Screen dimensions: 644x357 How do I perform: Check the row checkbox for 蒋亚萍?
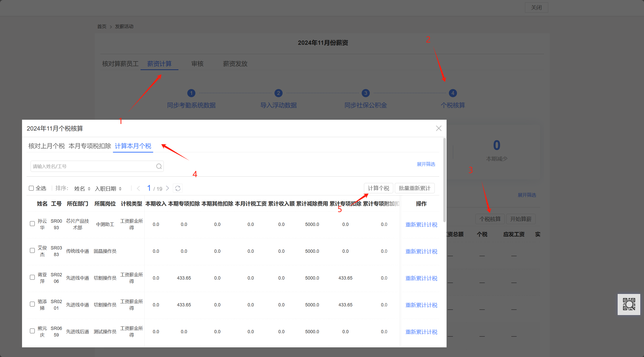point(32,277)
